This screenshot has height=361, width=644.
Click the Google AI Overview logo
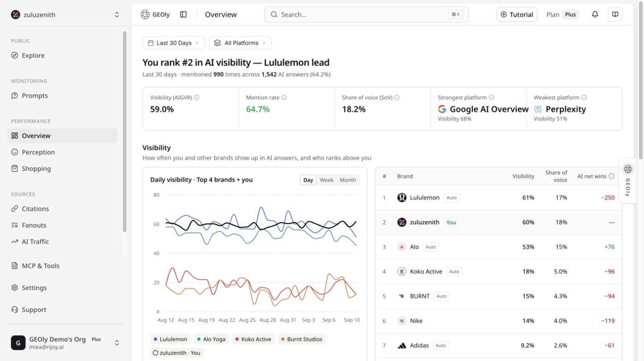pyautogui.click(x=442, y=109)
